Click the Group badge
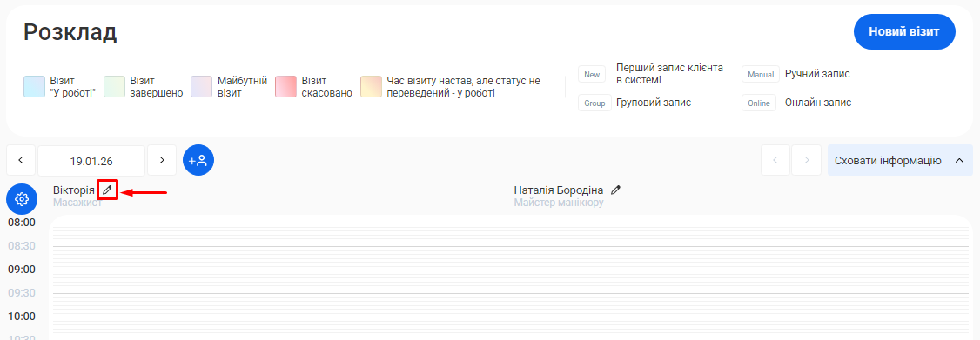Screen dimensions: 980x340 pos(595,103)
